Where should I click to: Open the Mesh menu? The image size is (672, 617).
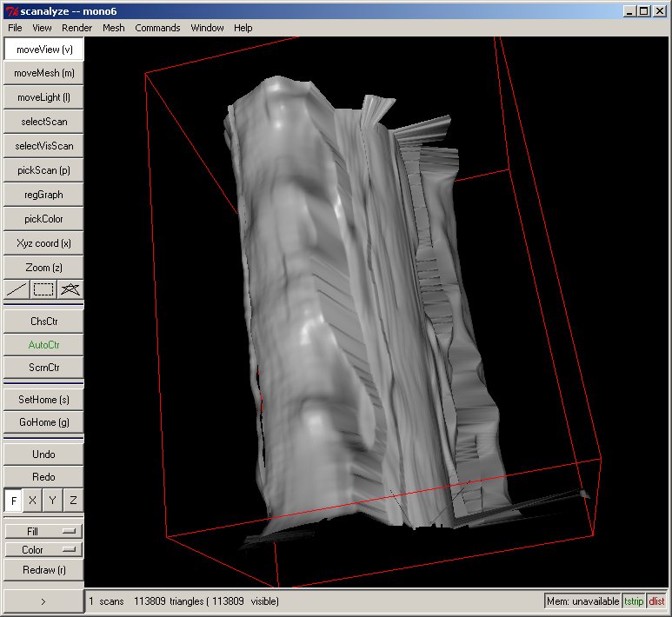coord(113,28)
